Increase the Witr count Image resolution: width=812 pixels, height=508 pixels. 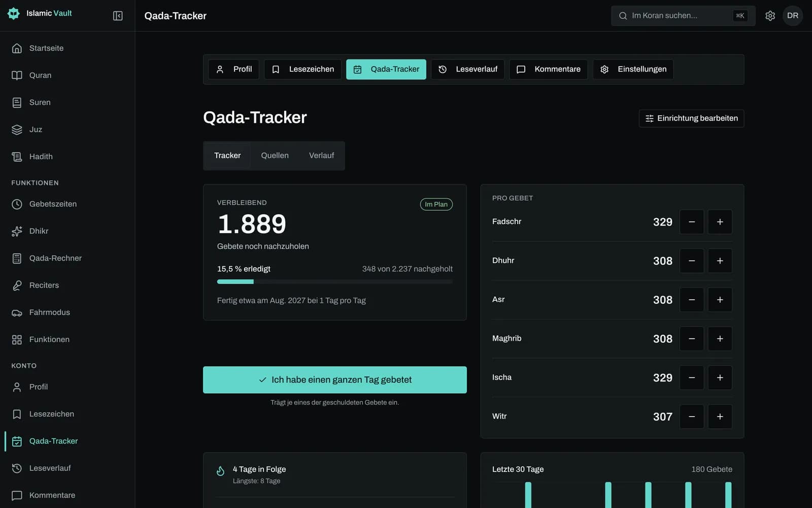[x=720, y=417]
